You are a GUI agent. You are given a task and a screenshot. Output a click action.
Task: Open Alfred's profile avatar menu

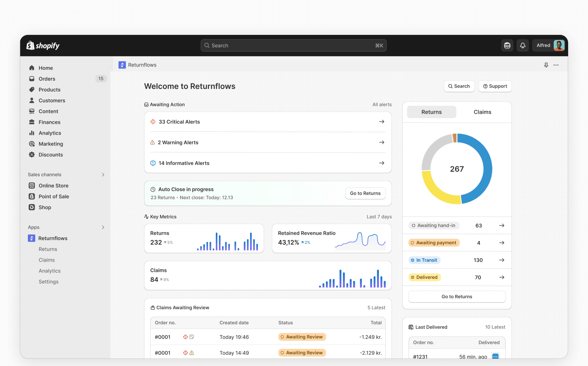pyautogui.click(x=559, y=45)
